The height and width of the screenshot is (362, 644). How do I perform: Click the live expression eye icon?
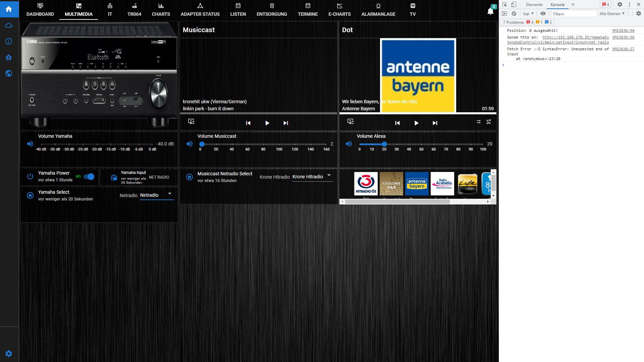(543, 14)
